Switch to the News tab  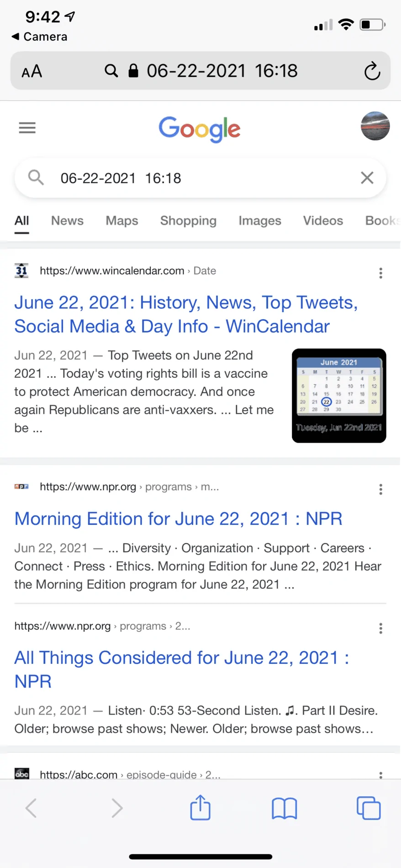click(67, 221)
